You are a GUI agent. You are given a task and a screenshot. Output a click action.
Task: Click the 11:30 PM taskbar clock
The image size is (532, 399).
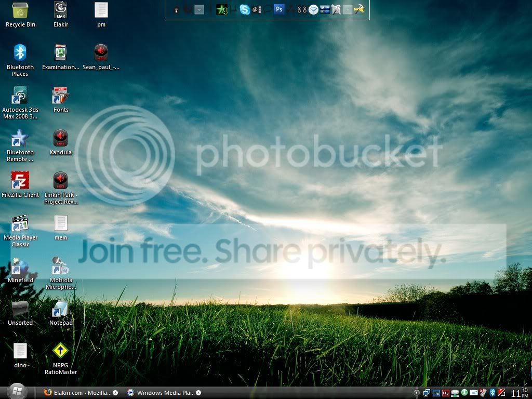tap(520, 393)
